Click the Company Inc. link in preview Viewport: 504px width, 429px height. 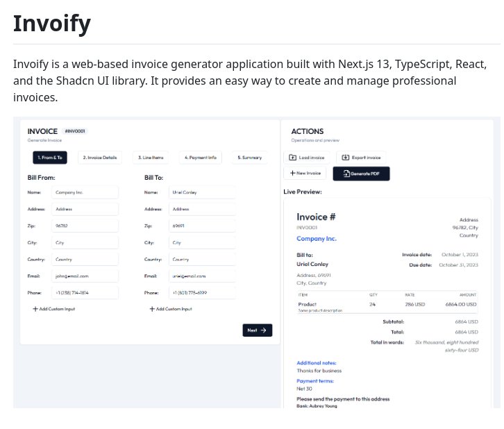tap(317, 239)
